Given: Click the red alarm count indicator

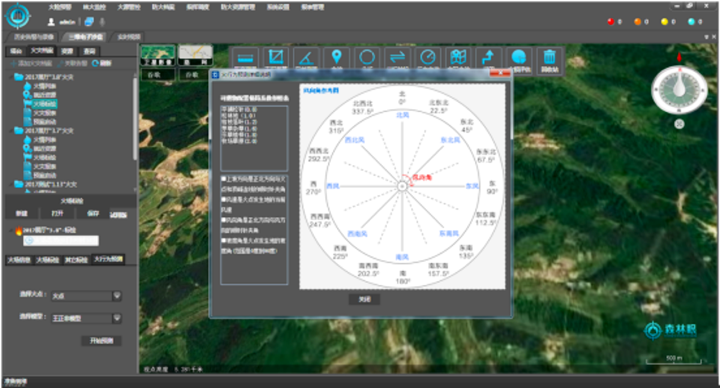Looking at the screenshot, I should (611, 22).
